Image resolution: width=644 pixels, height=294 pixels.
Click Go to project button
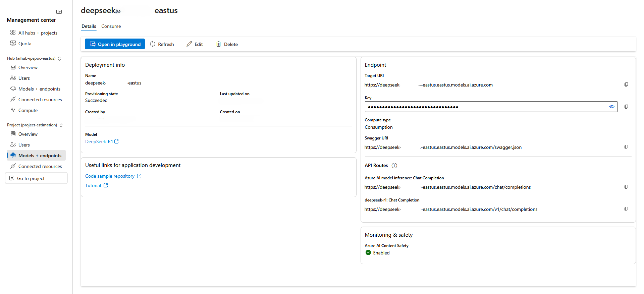click(x=36, y=178)
